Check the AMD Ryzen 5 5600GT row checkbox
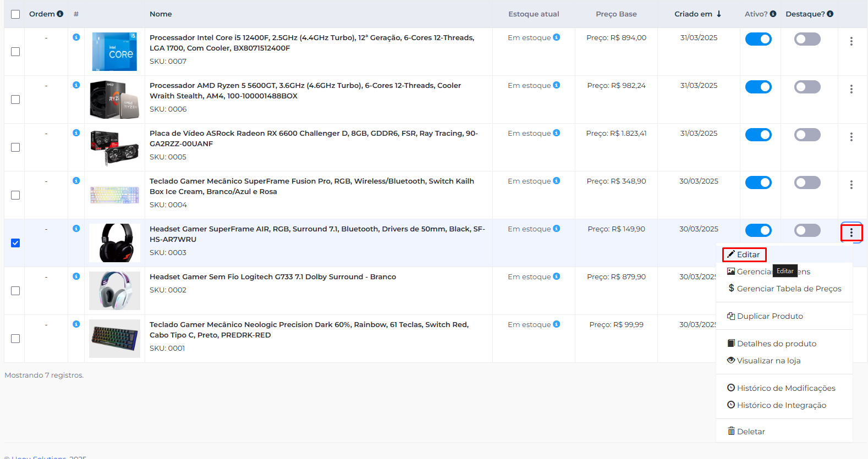 point(15,99)
